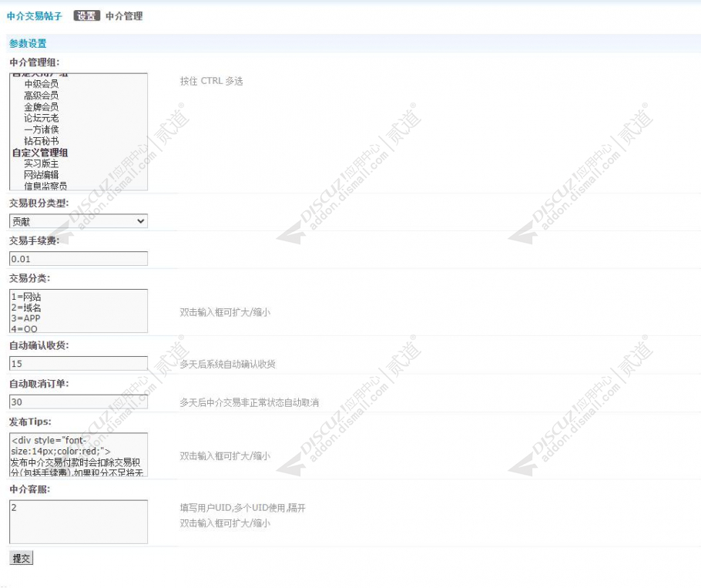The height and width of the screenshot is (588, 701).
Task: Select 网站编辑 in the group list
Action: click(x=41, y=175)
